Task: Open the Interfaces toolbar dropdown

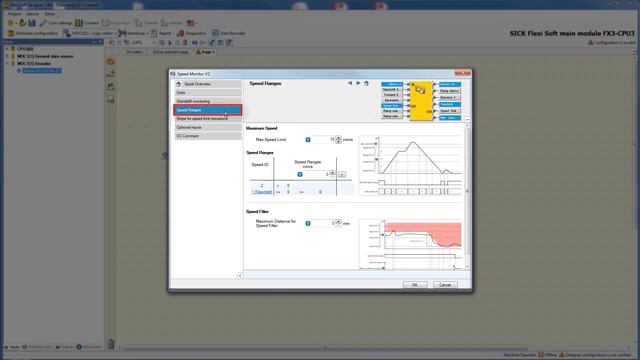Action: click(133, 33)
